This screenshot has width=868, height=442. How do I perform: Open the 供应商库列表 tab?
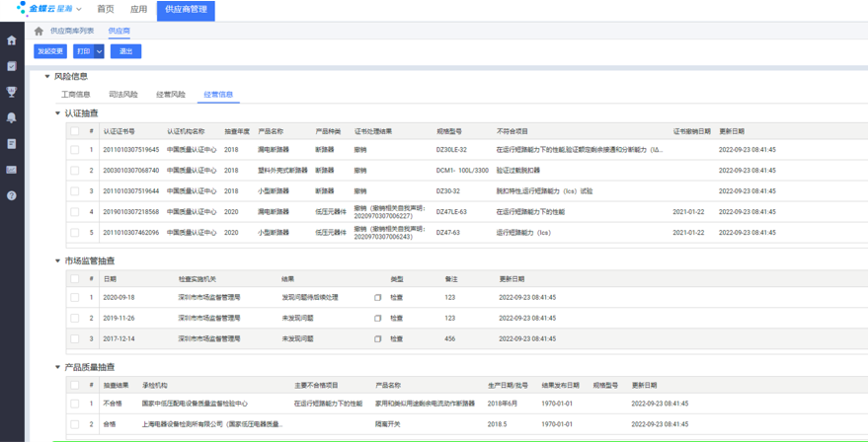click(x=72, y=32)
